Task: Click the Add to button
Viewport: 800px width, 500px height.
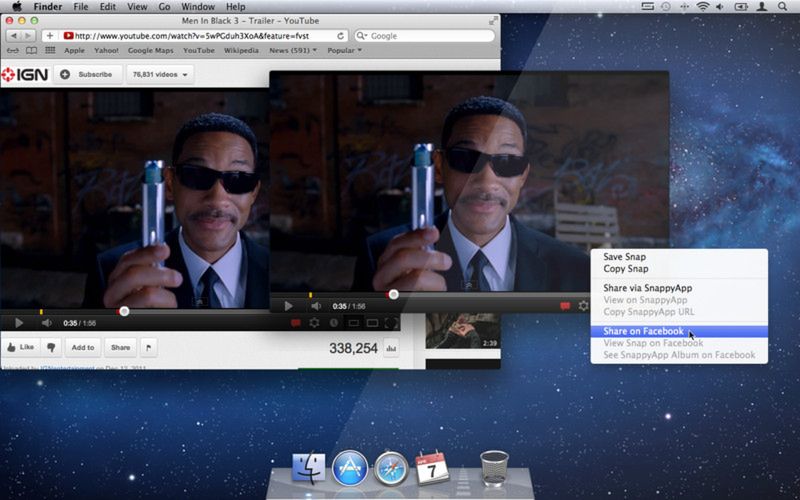Action: pos(83,347)
